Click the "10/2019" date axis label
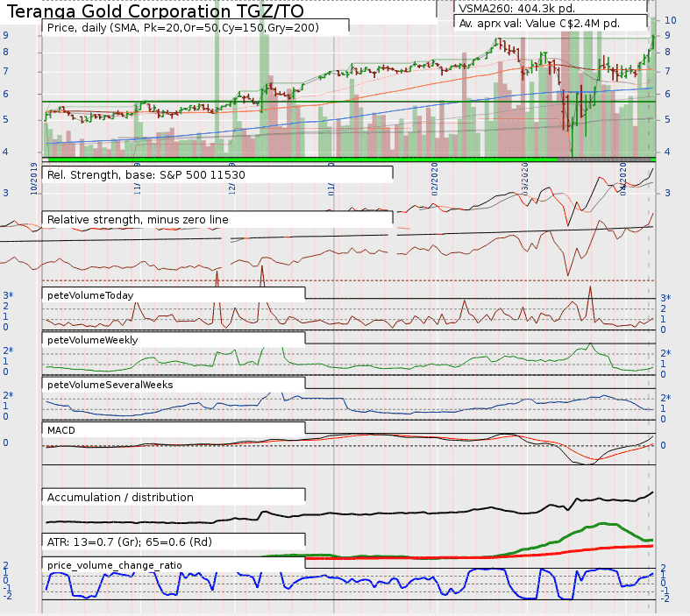Image resolution: width=690 pixels, height=616 pixels. (x=34, y=179)
